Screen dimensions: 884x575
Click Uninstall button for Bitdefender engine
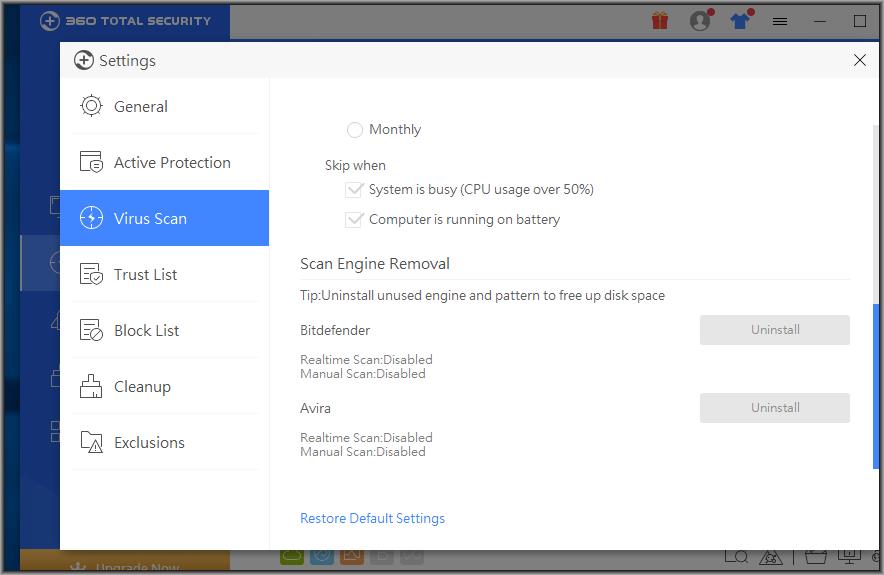(x=774, y=330)
